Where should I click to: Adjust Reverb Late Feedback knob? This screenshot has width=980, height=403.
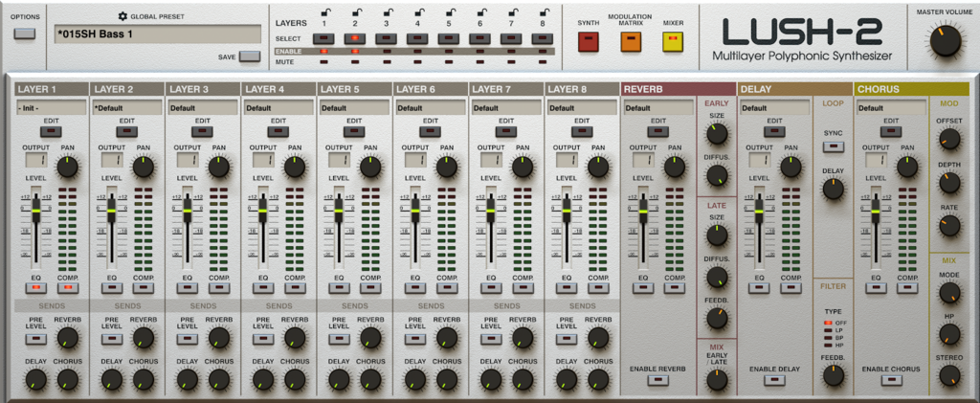coord(716,319)
